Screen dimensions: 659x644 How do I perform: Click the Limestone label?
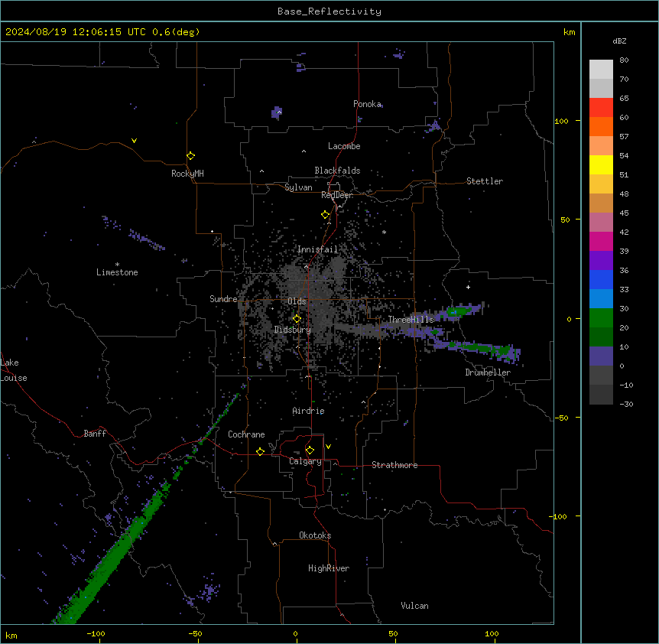[x=117, y=272]
